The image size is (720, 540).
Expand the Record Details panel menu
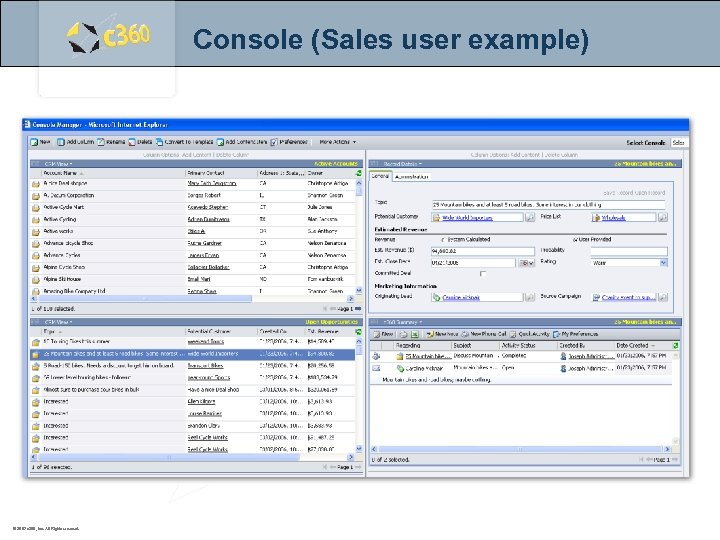402,163
